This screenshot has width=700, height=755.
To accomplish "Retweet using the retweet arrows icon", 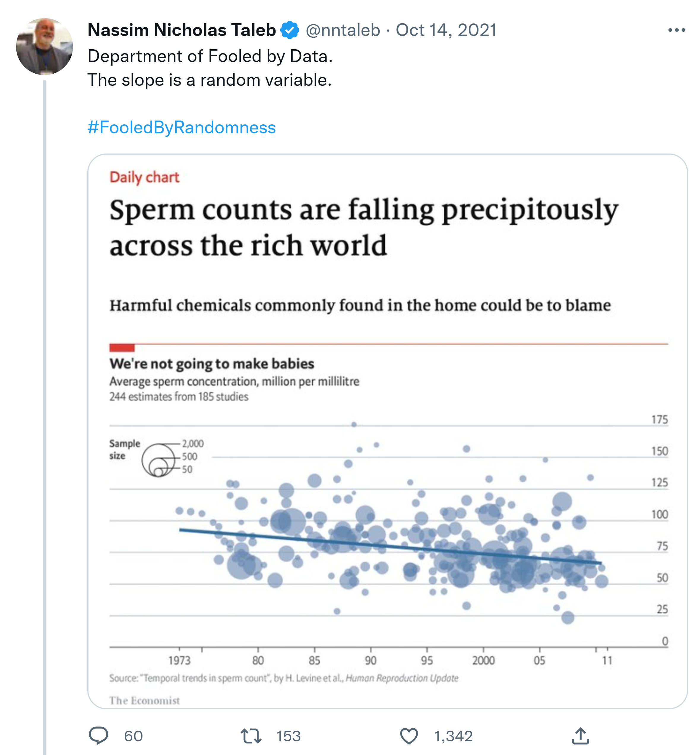I will [251, 736].
